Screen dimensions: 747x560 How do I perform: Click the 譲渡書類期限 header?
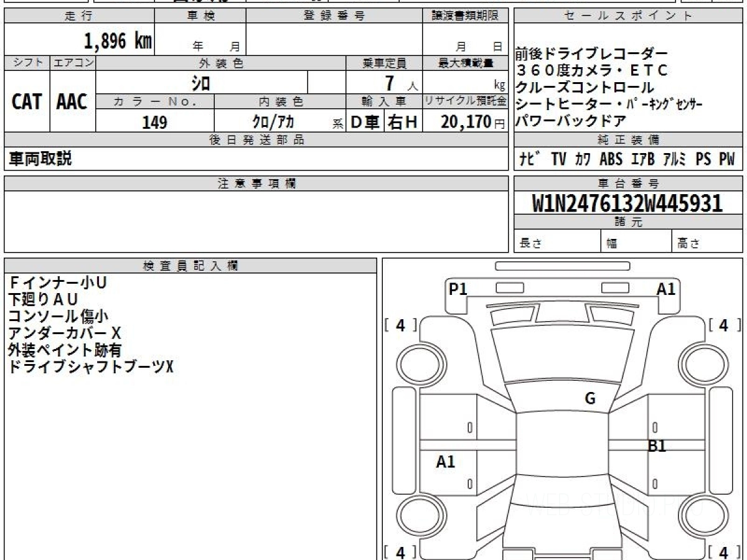466,16
